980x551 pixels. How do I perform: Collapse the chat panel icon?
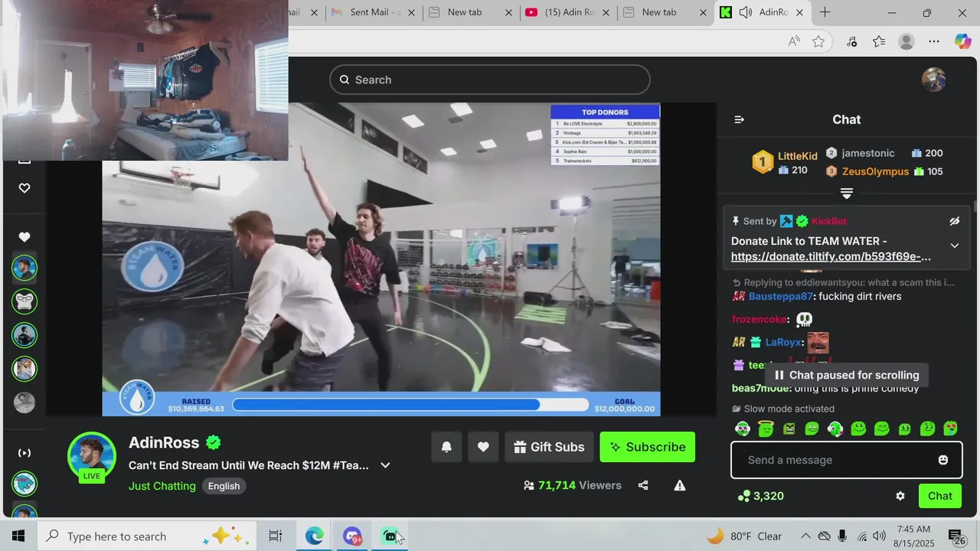click(x=739, y=119)
